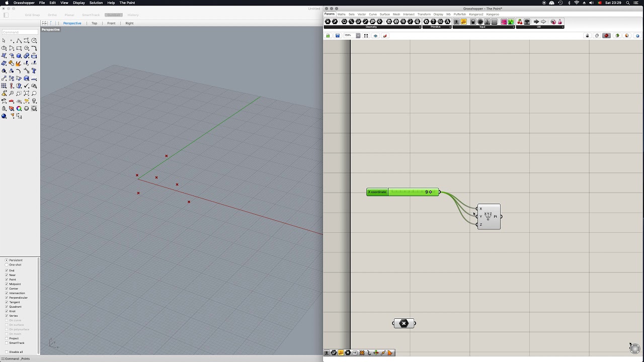Pick the Point parameter icon in Geometry panel
Image resolution: width=644 pixels, height=362 pixels.
pos(328,22)
